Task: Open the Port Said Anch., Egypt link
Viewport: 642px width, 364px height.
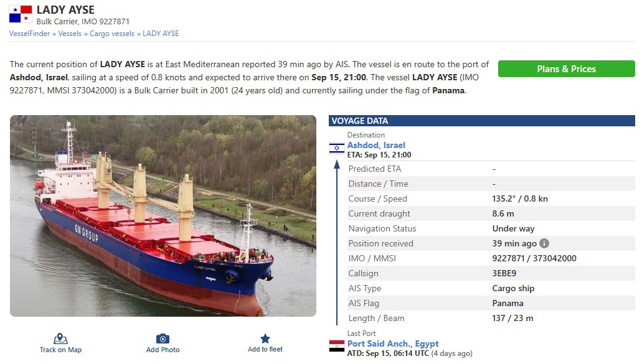Action: click(393, 343)
